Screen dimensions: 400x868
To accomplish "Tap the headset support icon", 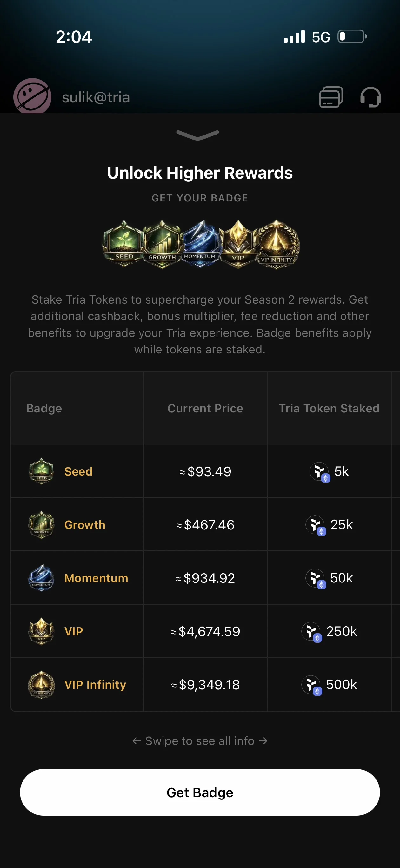I will 371,97.
